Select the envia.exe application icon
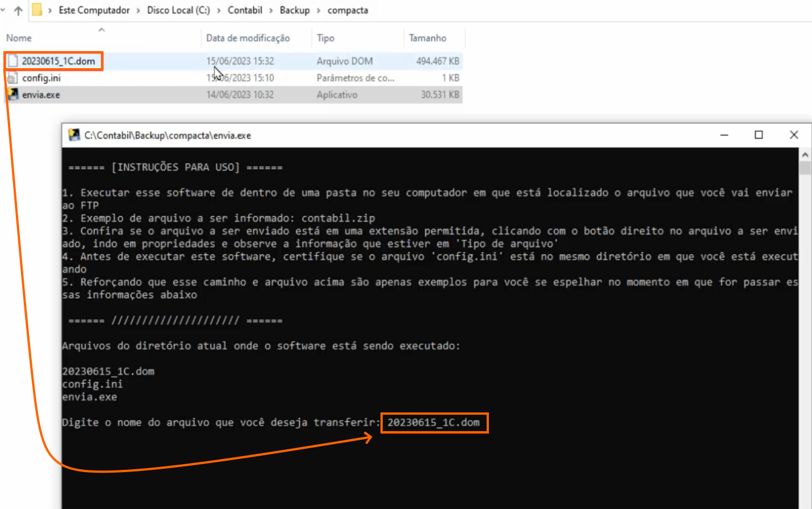Image resolution: width=812 pixels, height=509 pixels. (12, 94)
